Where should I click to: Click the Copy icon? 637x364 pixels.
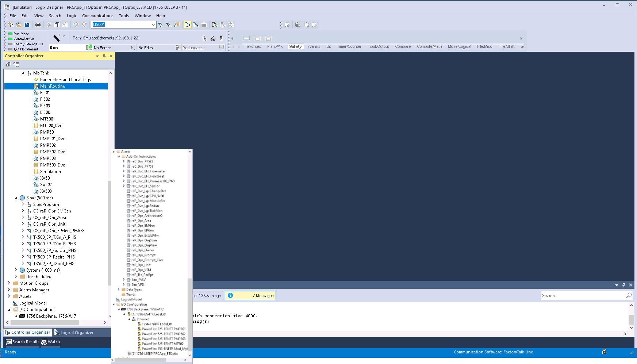57,25
